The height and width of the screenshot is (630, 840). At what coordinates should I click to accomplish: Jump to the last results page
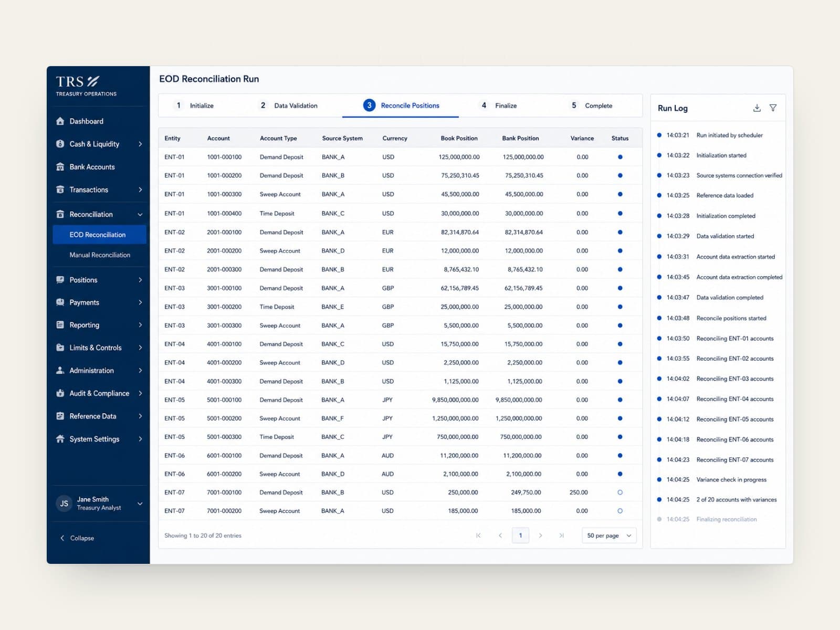(561, 535)
